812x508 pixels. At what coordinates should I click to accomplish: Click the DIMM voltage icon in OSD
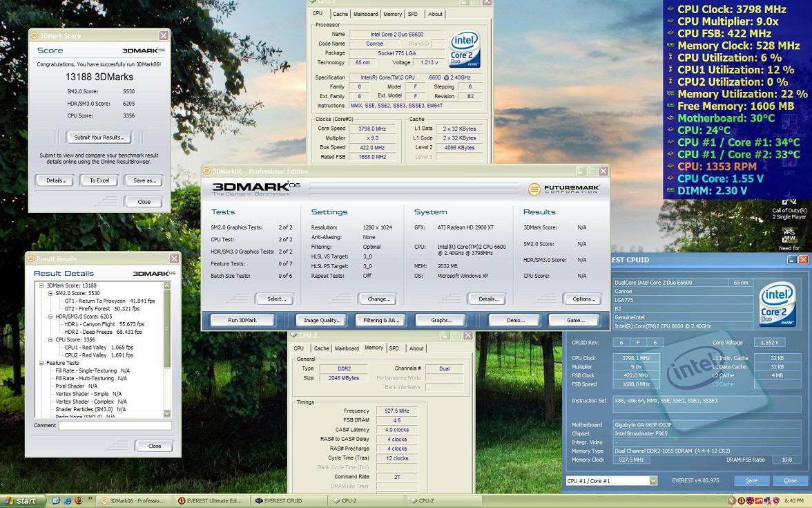(x=670, y=191)
